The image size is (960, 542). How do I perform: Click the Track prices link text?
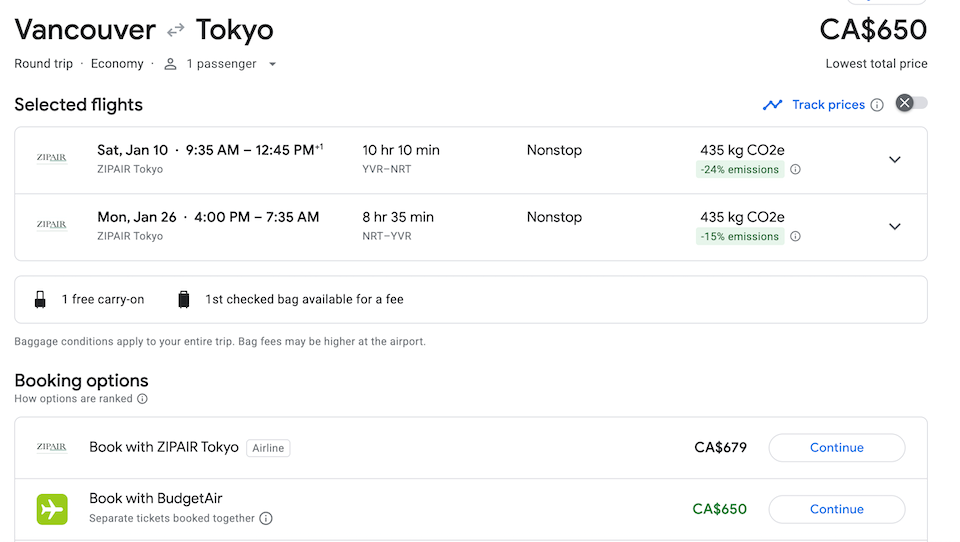click(x=828, y=105)
